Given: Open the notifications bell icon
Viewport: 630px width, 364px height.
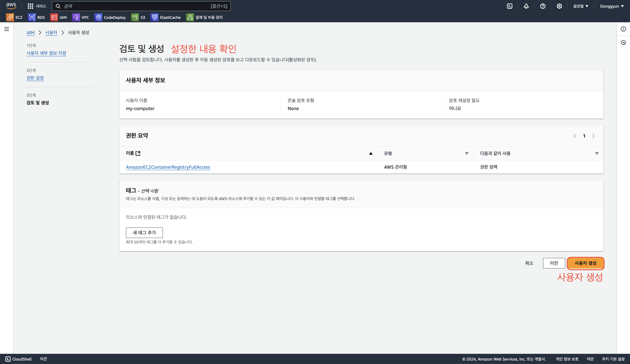Looking at the screenshot, I should click(x=526, y=6).
